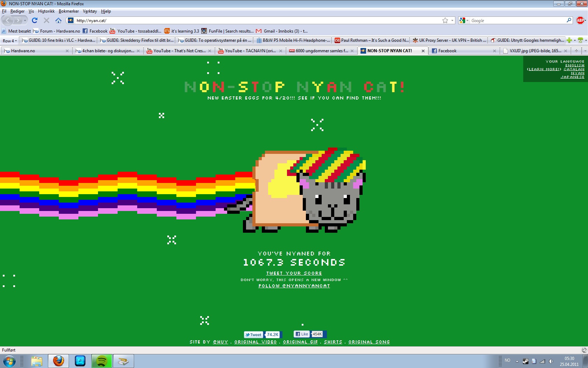Reload the page with the refresh icon
Screen dimensions: 588x368
[x=34, y=20]
